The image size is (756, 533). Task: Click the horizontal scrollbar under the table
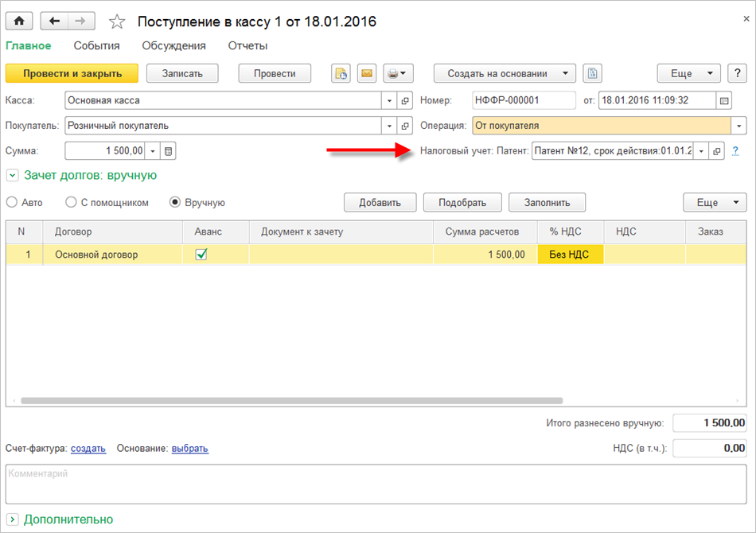pos(291,401)
